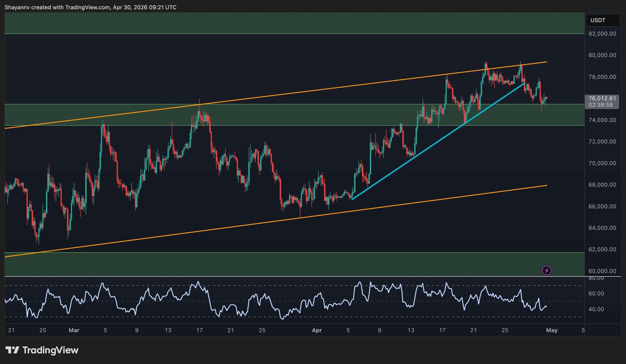The height and width of the screenshot is (364, 626).
Task: Click the 82,000.00 price axis label
Action: (602, 34)
